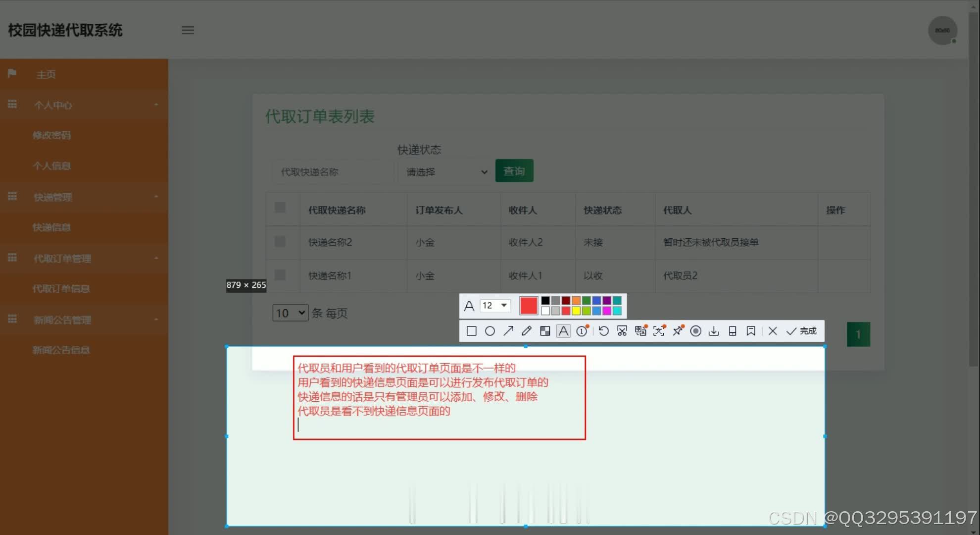Pin the screenshot to screen
Screen dimensions: 980x535
coord(678,330)
